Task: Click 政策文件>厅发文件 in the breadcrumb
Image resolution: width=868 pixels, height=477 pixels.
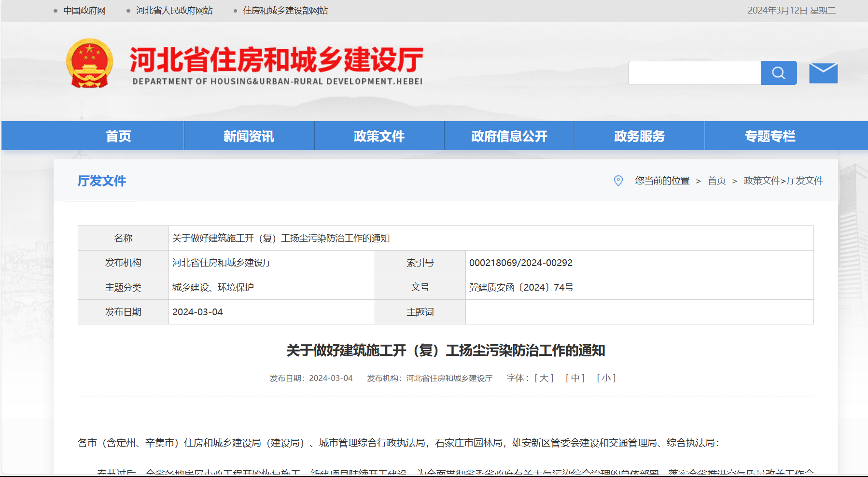Action: 783,181
